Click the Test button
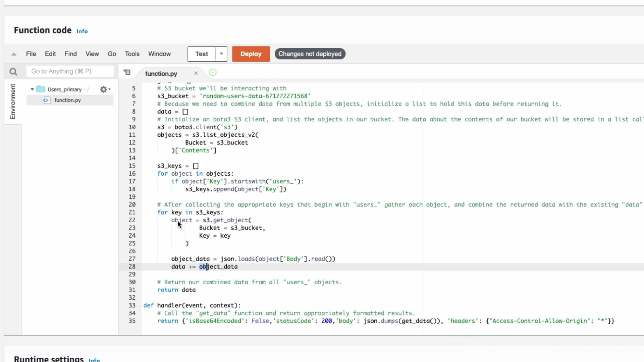 pos(202,54)
